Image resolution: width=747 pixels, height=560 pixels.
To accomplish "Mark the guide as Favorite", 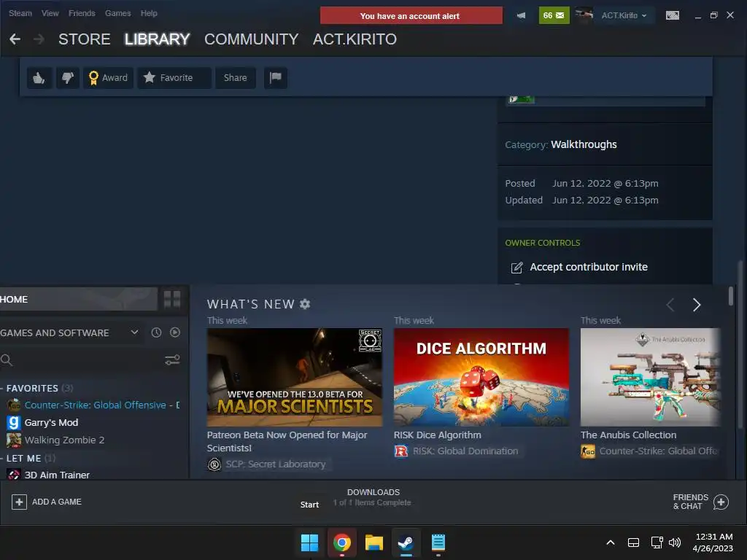I will (174, 77).
